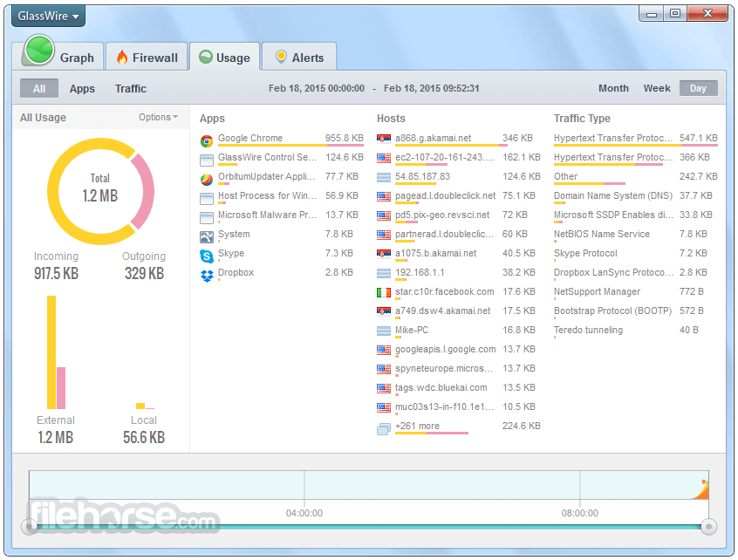Screen dimensions: 738x560
Task: Click the green Graph globe icon
Action: point(39,51)
